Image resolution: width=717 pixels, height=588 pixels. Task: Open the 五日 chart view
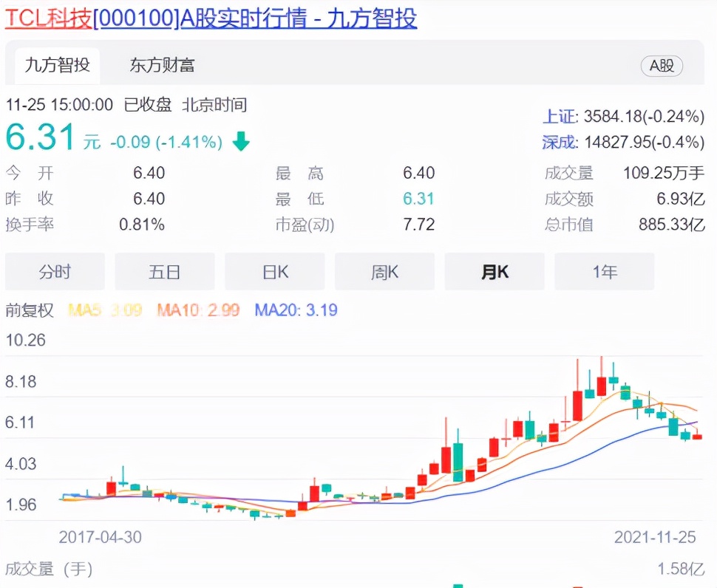[164, 271]
